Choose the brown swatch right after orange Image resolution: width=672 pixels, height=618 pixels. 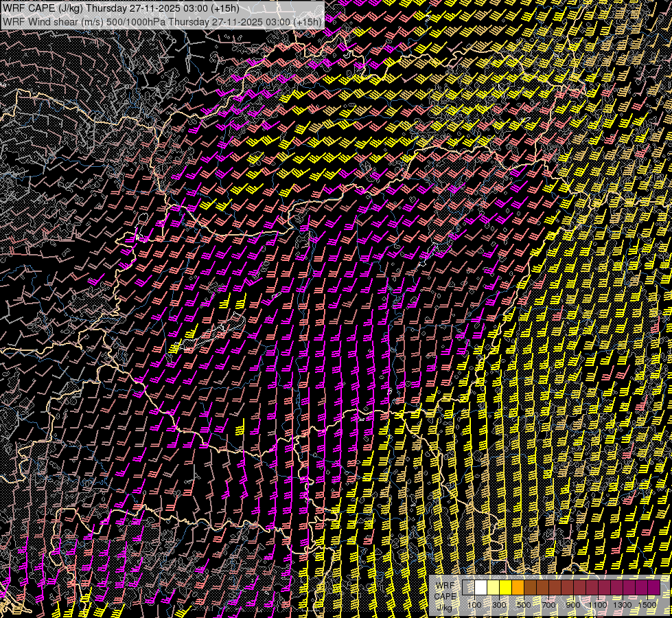tap(530, 588)
